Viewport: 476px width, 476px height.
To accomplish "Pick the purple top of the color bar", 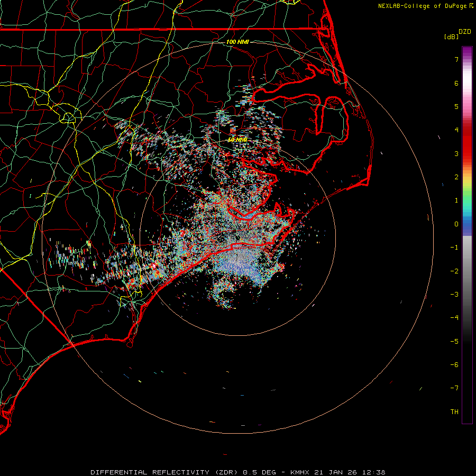I will coord(467,50).
